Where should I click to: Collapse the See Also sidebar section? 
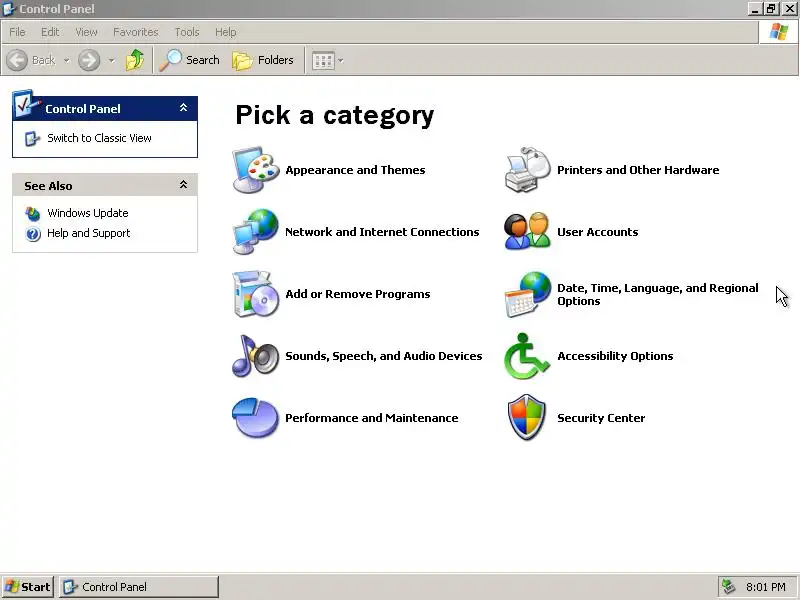pos(183,185)
